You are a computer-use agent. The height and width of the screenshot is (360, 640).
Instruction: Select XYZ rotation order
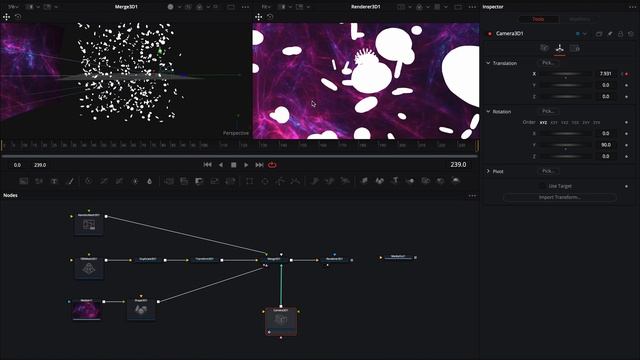(x=543, y=122)
